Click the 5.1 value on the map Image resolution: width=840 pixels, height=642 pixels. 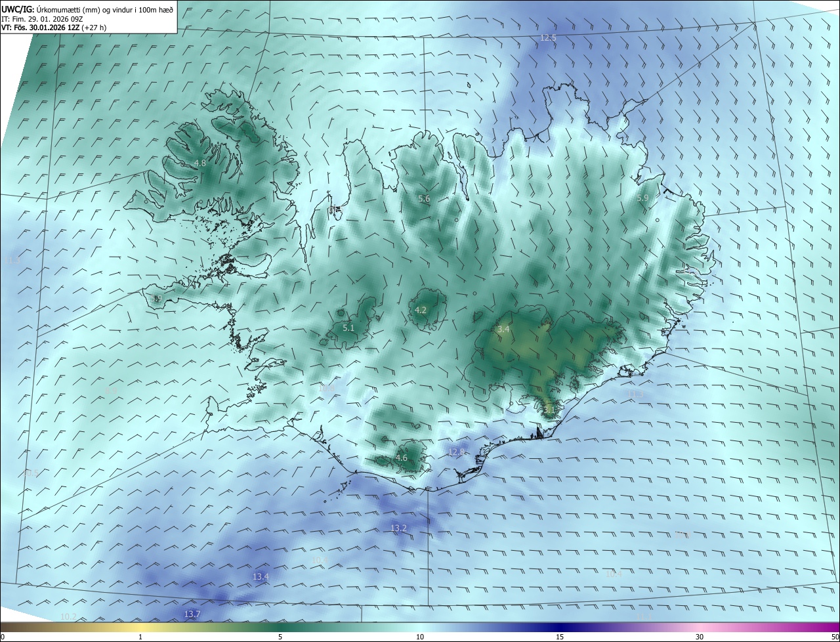coord(348,328)
